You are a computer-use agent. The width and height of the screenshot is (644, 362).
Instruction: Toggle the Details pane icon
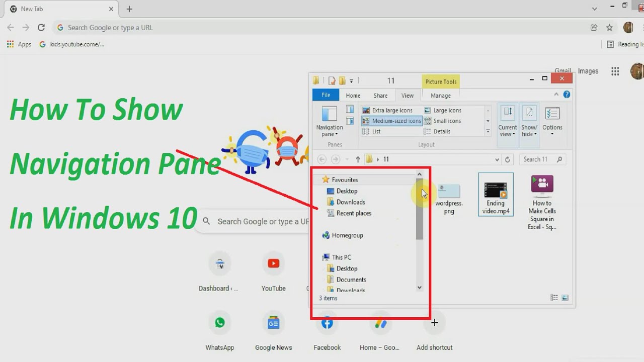pyautogui.click(x=350, y=120)
